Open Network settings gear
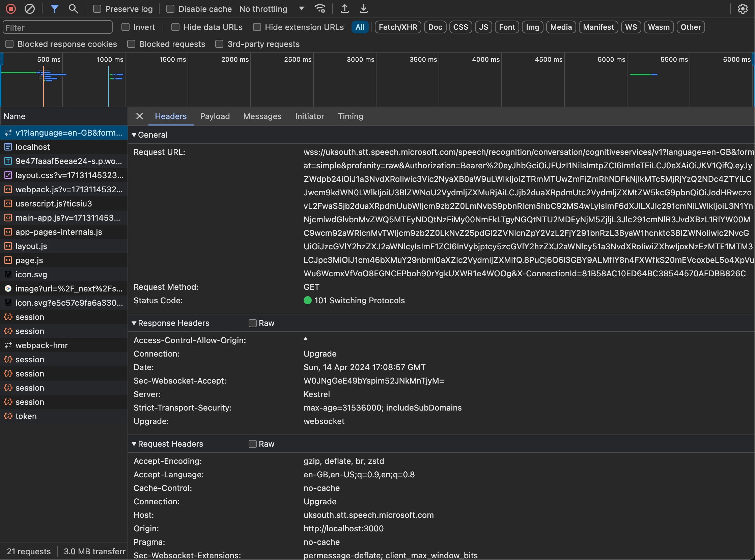755x560 pixels. point(743,9)
